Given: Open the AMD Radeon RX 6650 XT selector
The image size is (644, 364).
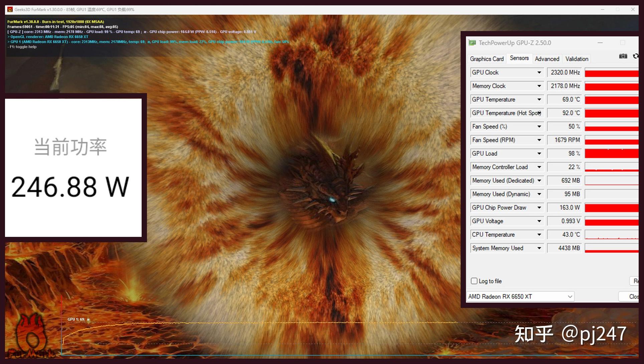Looking at the screenshot, I should (520, 296).
